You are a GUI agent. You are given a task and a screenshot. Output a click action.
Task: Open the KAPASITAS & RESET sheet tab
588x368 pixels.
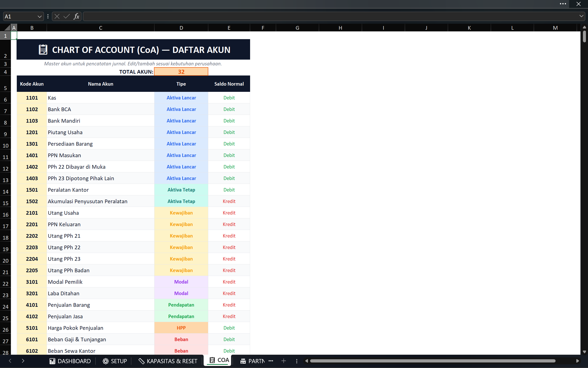click(x=168, y=361)
